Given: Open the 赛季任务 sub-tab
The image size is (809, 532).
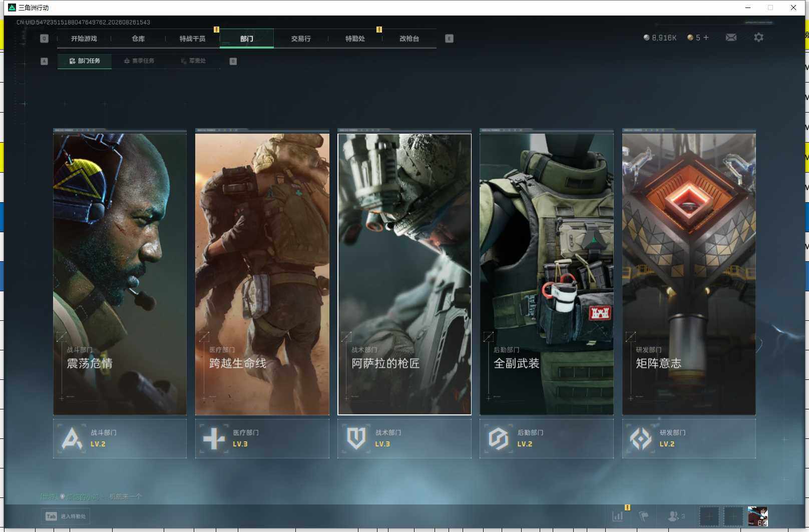Looking at the screenshot, I should 139,61.
